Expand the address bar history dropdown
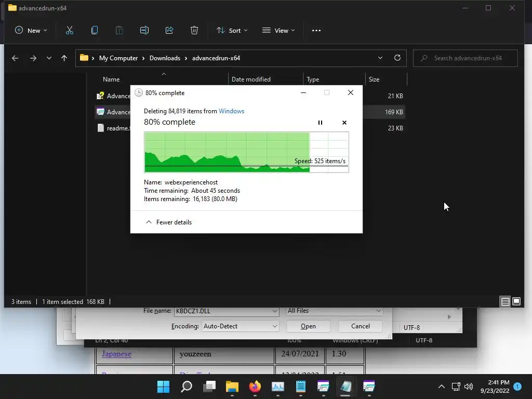This screenshot has width=532, height=399. pyautogui.click(x=380, y=58)
